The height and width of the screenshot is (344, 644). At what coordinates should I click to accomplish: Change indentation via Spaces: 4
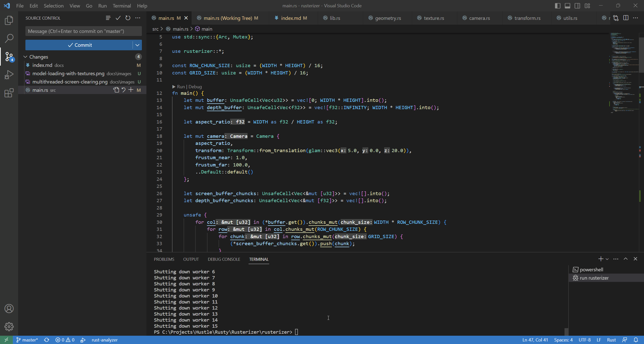[563, 340]
